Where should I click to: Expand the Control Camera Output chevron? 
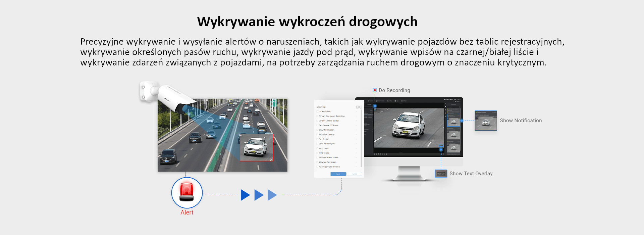click(x=356, y=121)
